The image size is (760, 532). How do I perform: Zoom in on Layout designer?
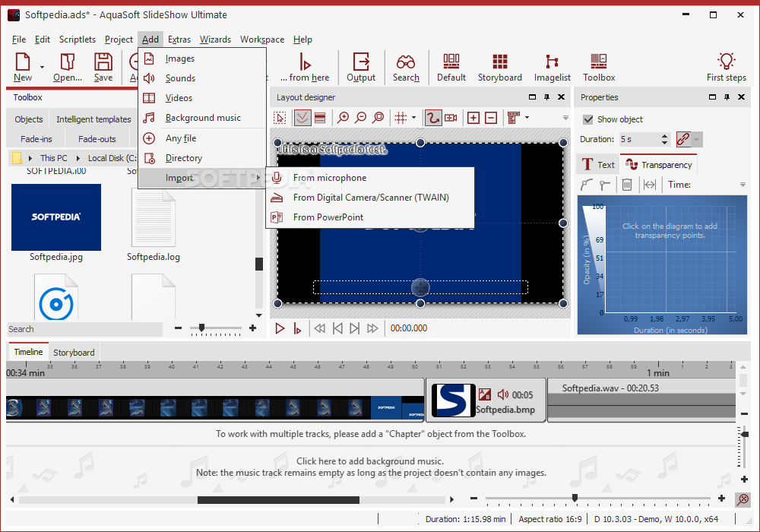pyautogui.click(x=344, y=117)
